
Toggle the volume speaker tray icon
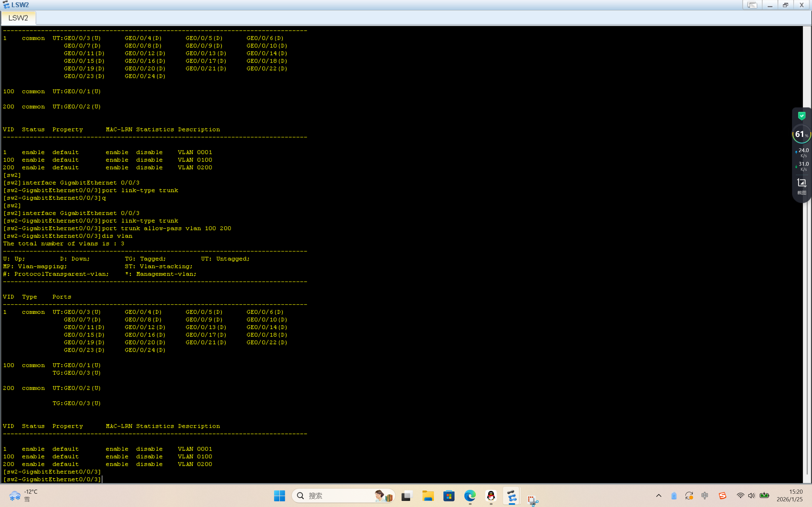pos(751,496)
